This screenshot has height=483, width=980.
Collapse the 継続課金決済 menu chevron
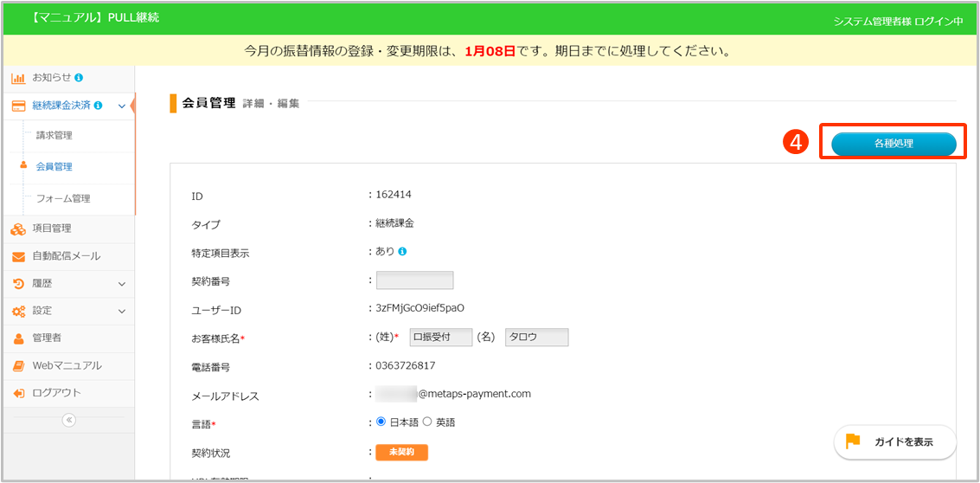point(122,106)
